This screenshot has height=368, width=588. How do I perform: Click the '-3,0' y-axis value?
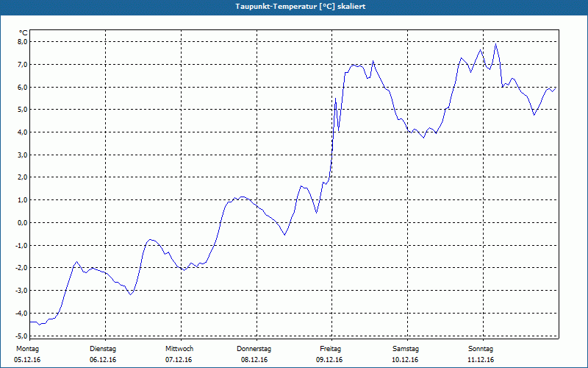(21, 290)
